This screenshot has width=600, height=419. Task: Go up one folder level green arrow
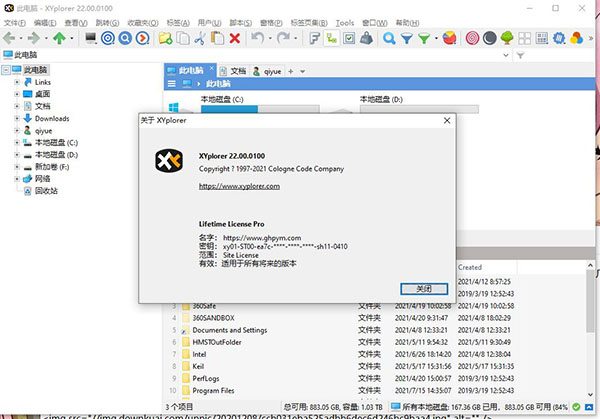(x=59, y=38)
